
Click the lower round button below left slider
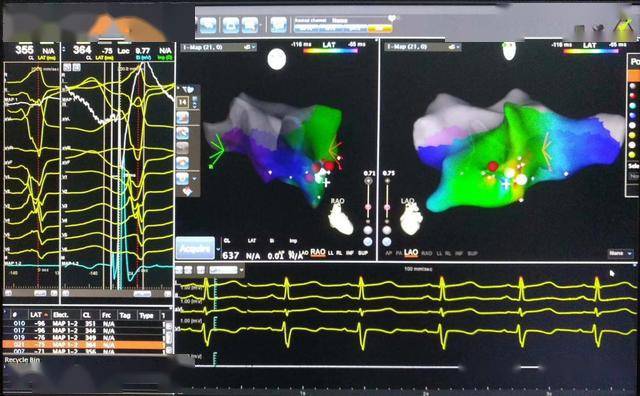point(368,242)
